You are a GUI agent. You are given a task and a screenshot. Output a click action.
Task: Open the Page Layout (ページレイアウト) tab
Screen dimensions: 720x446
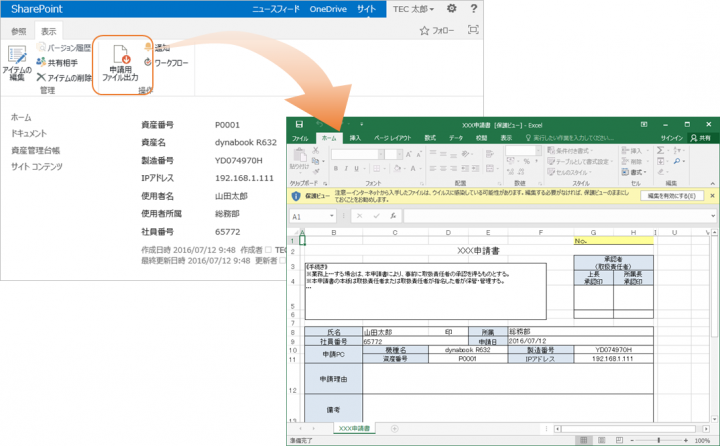(x=392, y=138)
